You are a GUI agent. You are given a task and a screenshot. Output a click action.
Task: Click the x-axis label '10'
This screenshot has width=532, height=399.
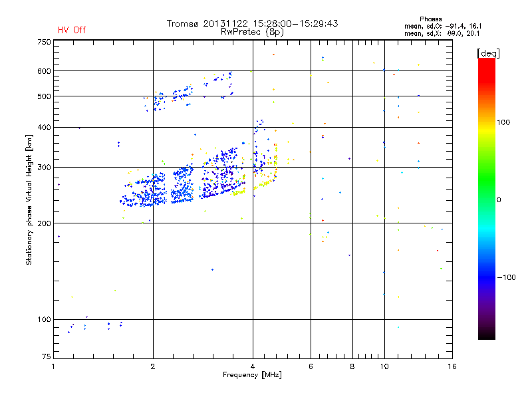[384, 366]
